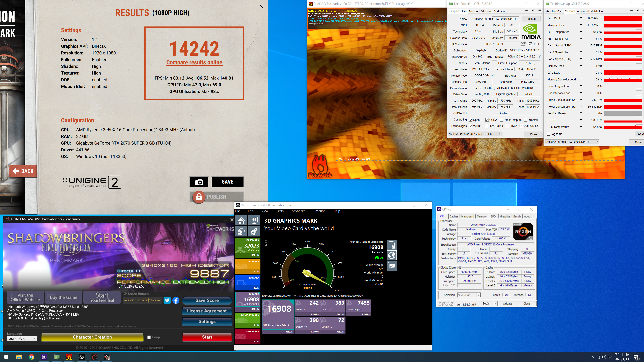The image size is (644, 362).
Task: Open PerformanceTest home icon
Action: [241, 220]
